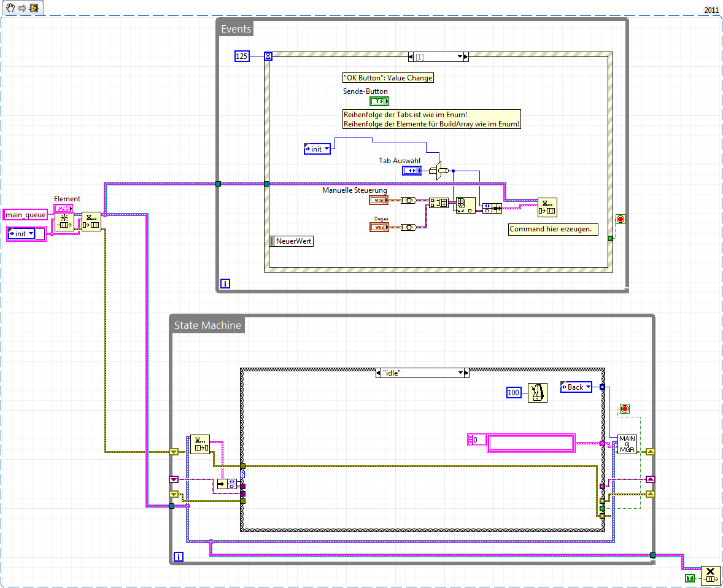Click the Events loop label

coord(236,29)
